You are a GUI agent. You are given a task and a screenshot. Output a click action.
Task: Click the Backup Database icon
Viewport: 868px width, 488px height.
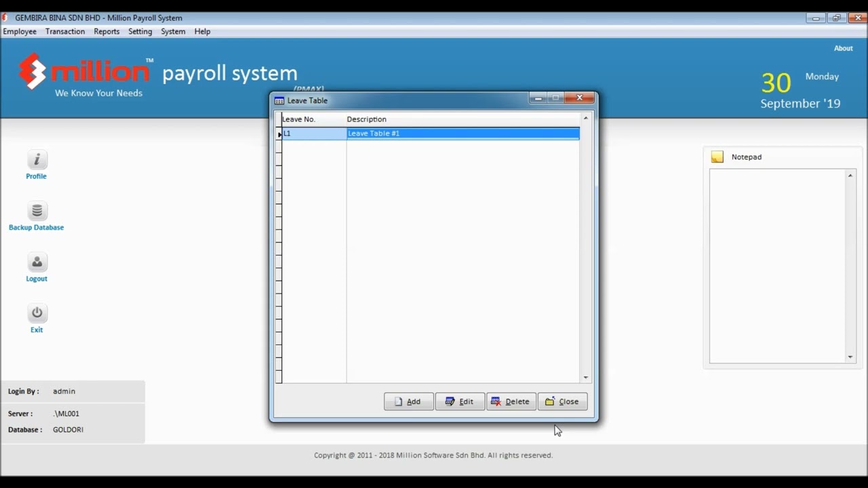click(x=37, y=211)
